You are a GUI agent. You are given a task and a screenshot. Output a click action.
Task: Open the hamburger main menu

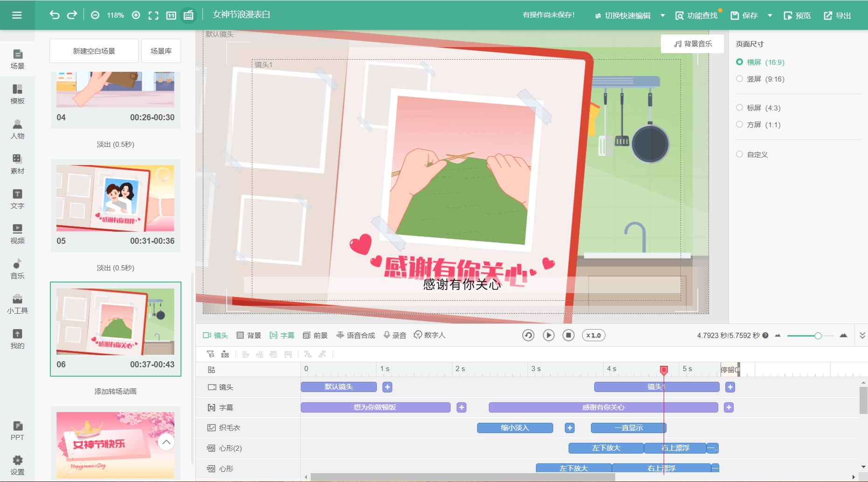tap(17, 15)
